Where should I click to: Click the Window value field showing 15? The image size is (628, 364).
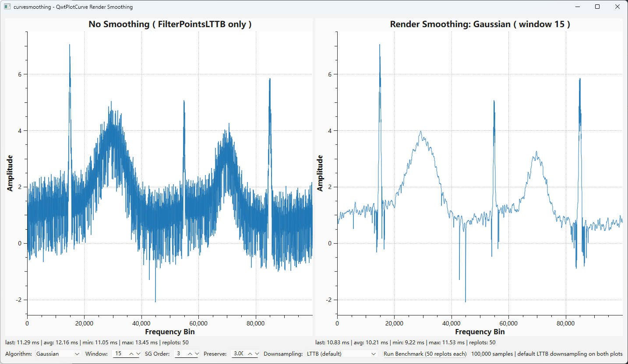(x=120, y=353)
